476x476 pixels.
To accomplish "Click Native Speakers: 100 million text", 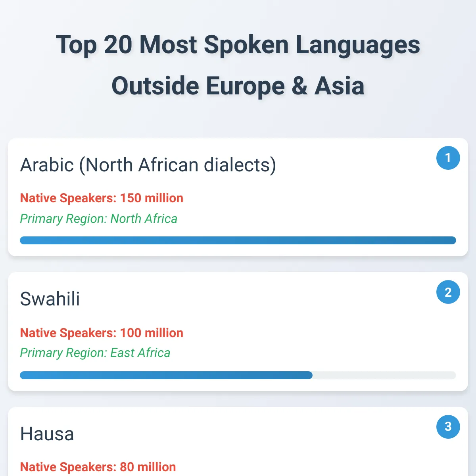I will [x=102, y=333].
